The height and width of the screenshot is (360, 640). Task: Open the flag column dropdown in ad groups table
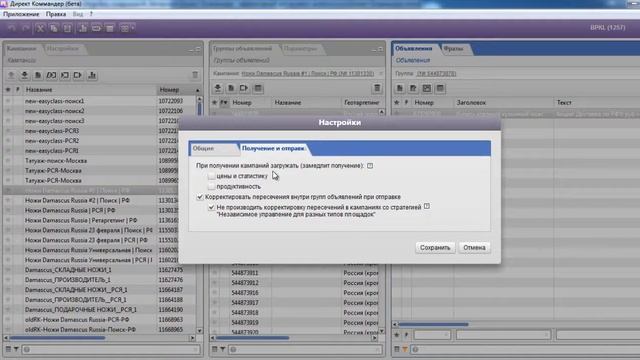[x=224, y=103]
